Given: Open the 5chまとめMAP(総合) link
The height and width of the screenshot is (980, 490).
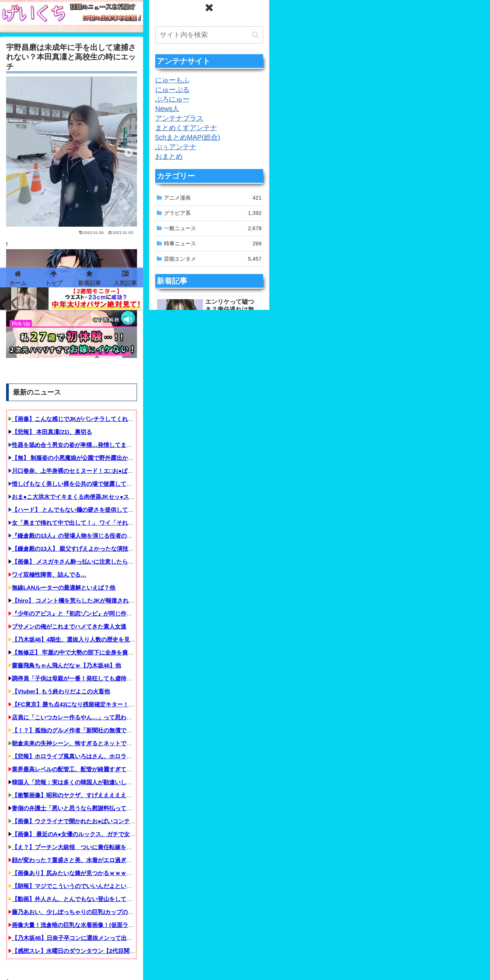Looking at the screenshot, I should coord(188,137).
